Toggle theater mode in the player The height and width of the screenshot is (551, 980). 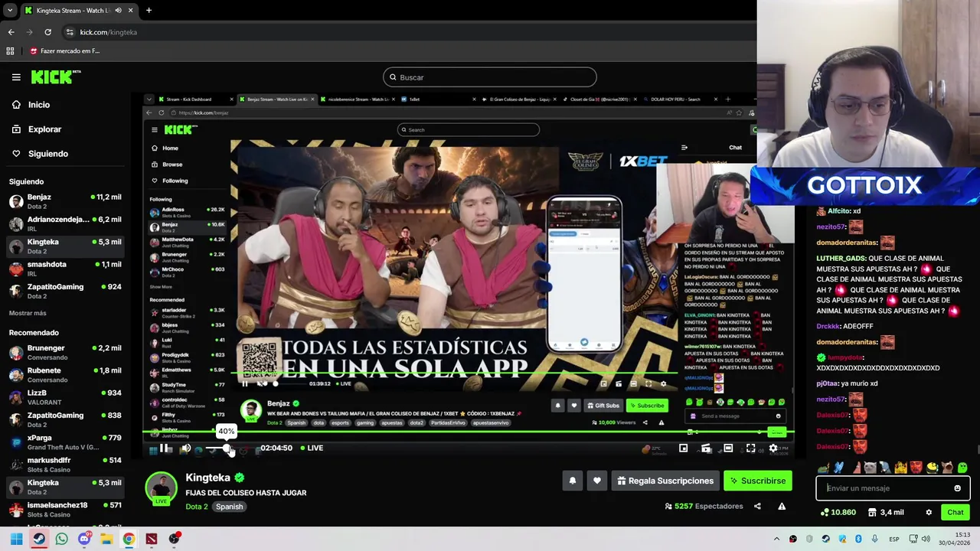pyautogui.click(x=728, y=448)
